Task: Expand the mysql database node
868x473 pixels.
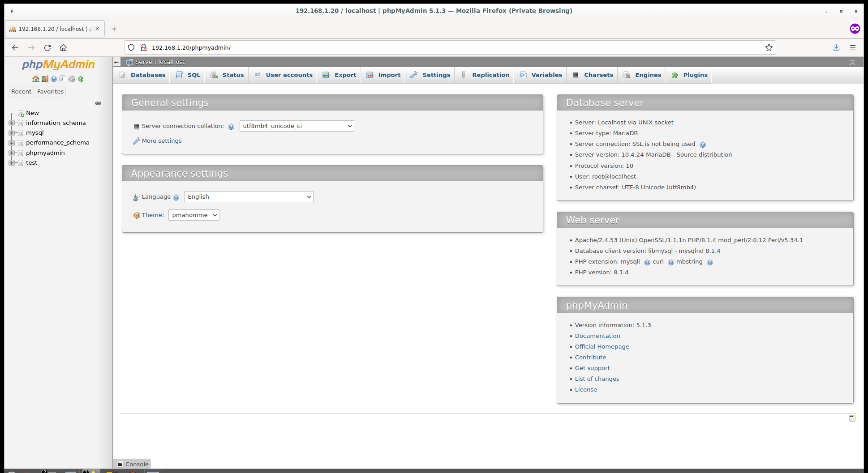Action: pos(12,133)
